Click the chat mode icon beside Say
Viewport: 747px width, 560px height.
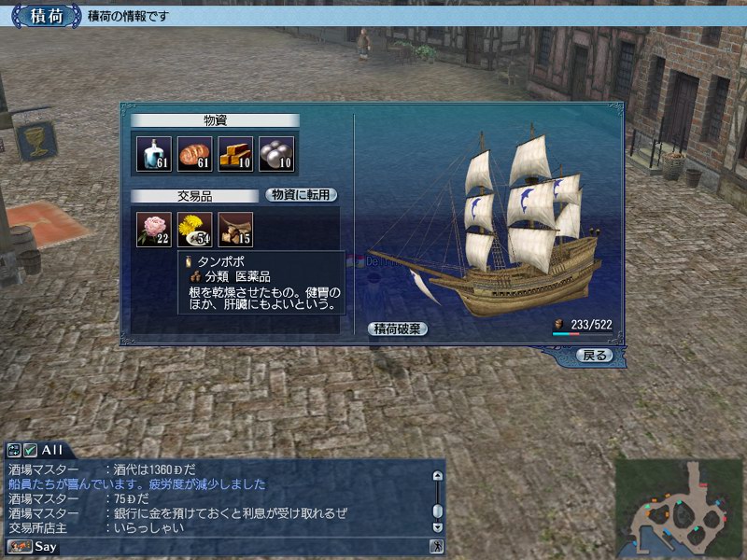(20, 546)
